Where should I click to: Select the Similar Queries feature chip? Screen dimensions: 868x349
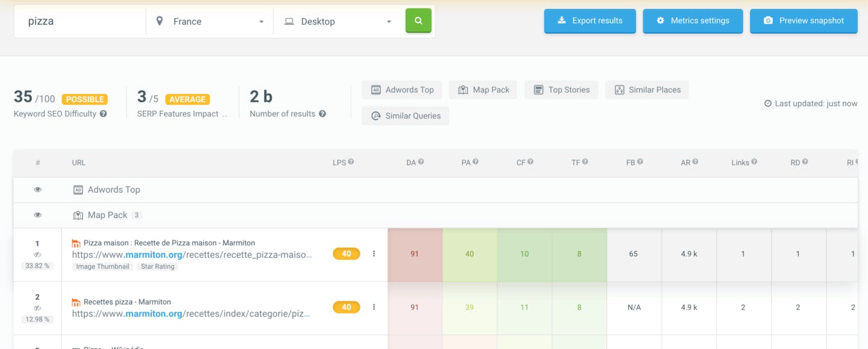click(x=405, y=116)
